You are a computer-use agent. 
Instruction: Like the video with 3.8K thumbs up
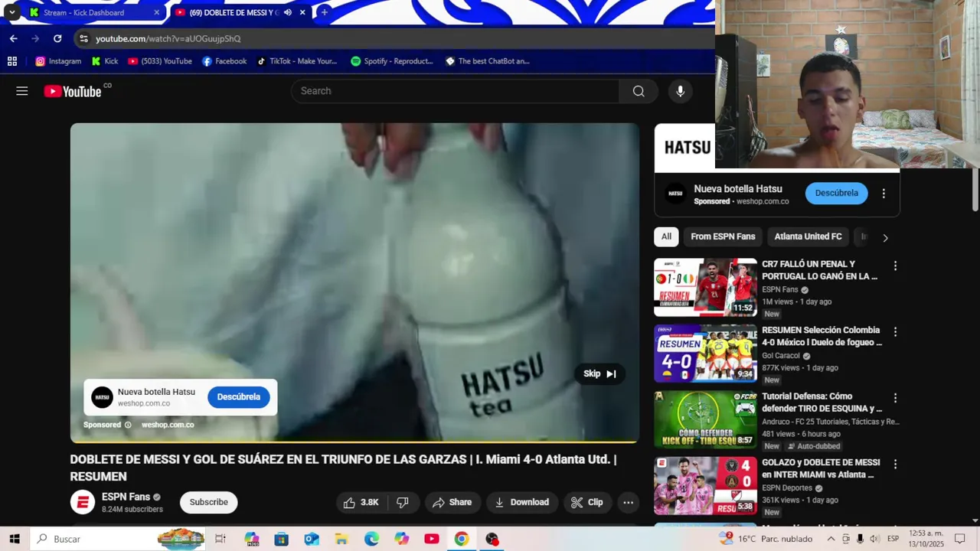click(x=361, y=502)
